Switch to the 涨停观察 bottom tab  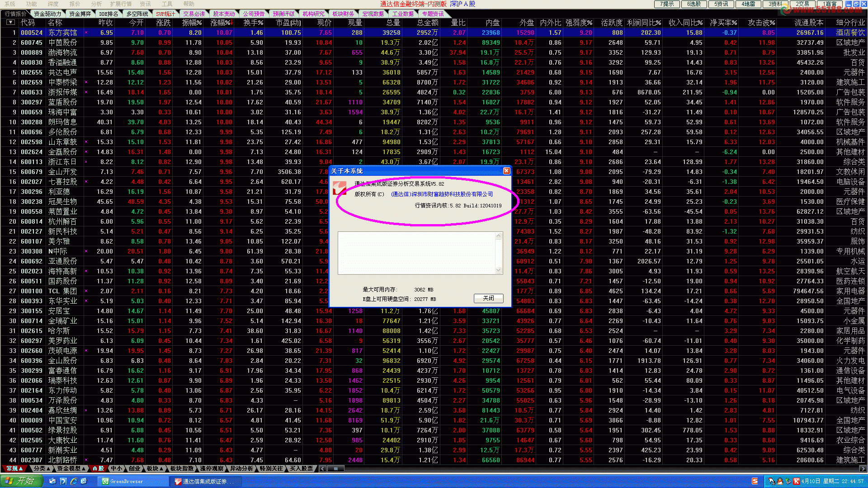pos(212,469)
